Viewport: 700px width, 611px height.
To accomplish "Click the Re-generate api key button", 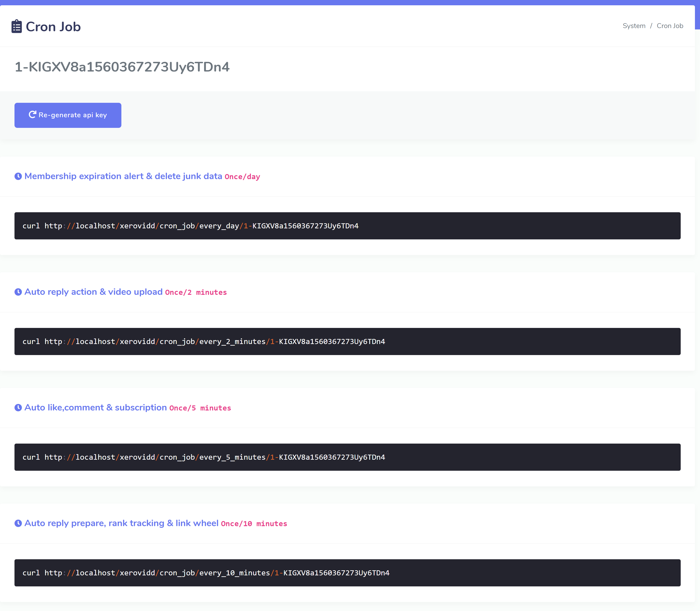I will point(68,115).
